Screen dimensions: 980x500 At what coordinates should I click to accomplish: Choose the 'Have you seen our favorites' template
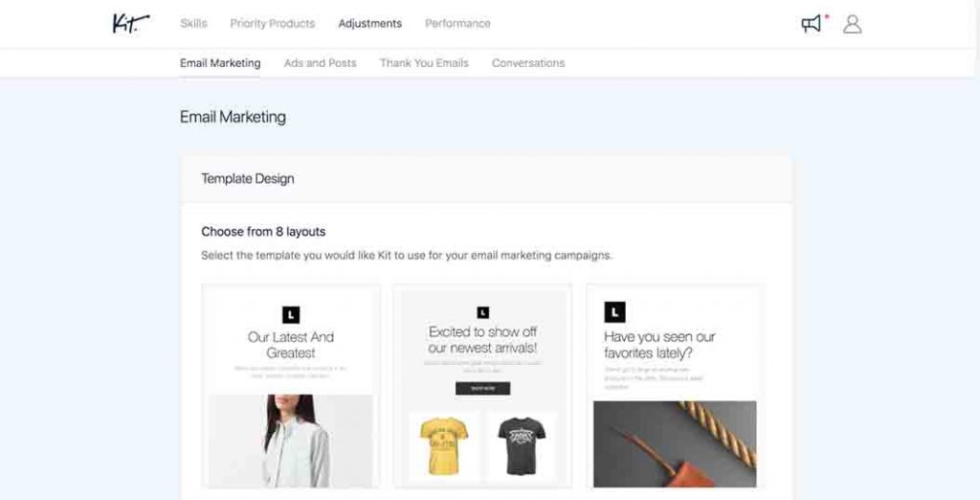click(675, 386)
